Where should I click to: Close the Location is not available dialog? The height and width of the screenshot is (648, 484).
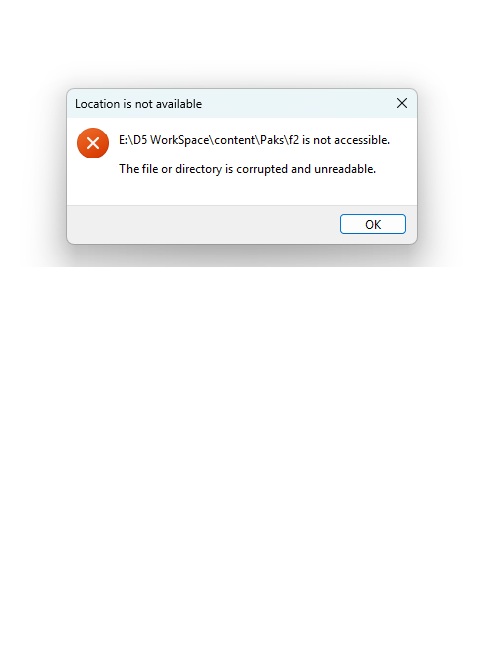[x=402, y=103]
